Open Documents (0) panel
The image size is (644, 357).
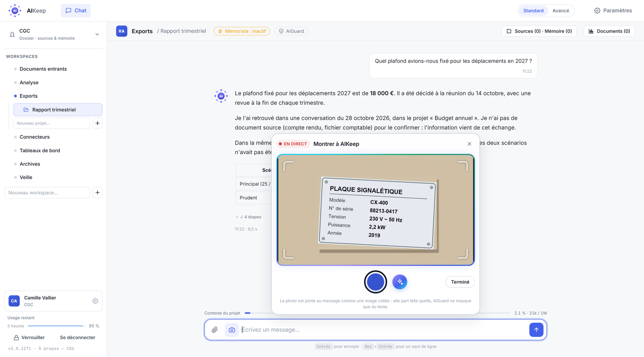(609, 31)
